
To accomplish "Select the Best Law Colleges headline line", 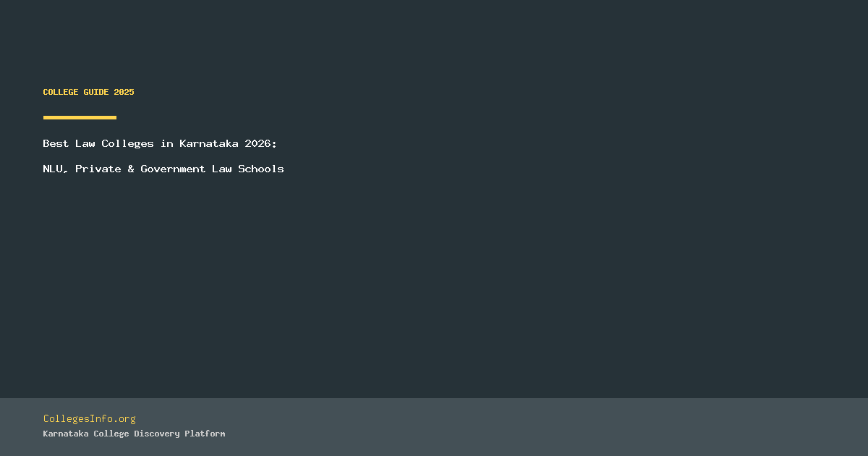I will [x=159, y=143].
